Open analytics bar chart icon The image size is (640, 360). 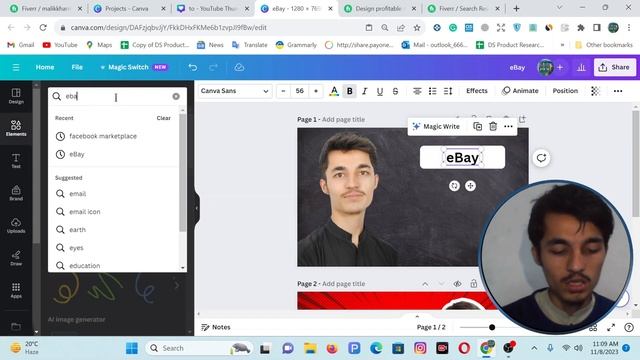click(x=581, y=67)
